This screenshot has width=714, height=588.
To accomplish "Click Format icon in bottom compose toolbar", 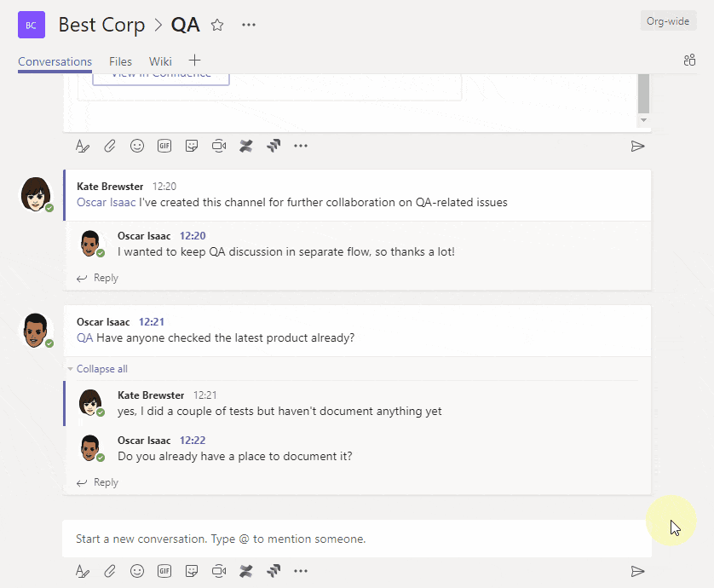I will click(x=82, y=571).
